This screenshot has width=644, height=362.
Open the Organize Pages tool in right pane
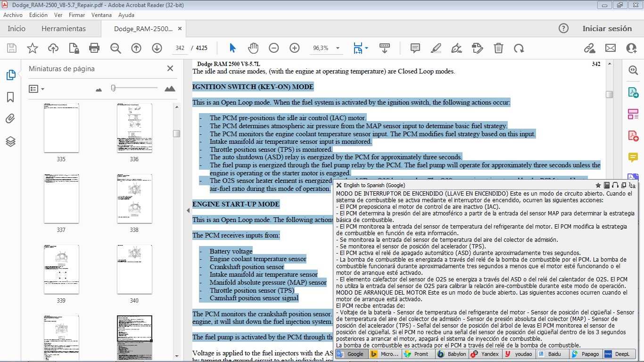tap(633, 114)
